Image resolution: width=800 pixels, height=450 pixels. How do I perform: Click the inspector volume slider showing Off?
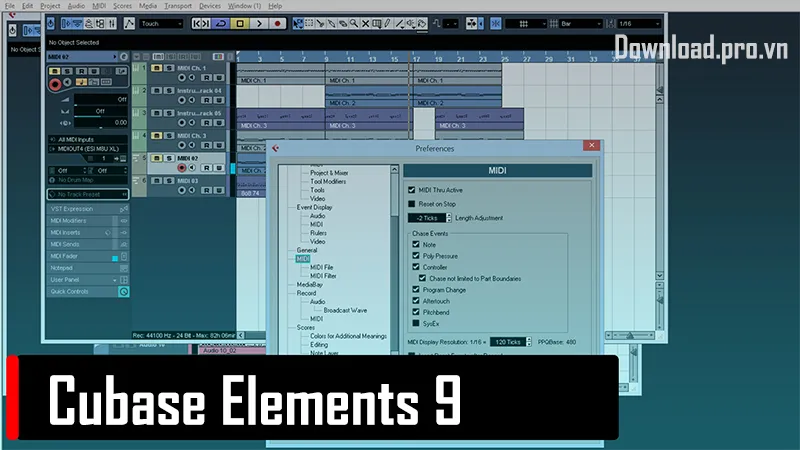101,99
